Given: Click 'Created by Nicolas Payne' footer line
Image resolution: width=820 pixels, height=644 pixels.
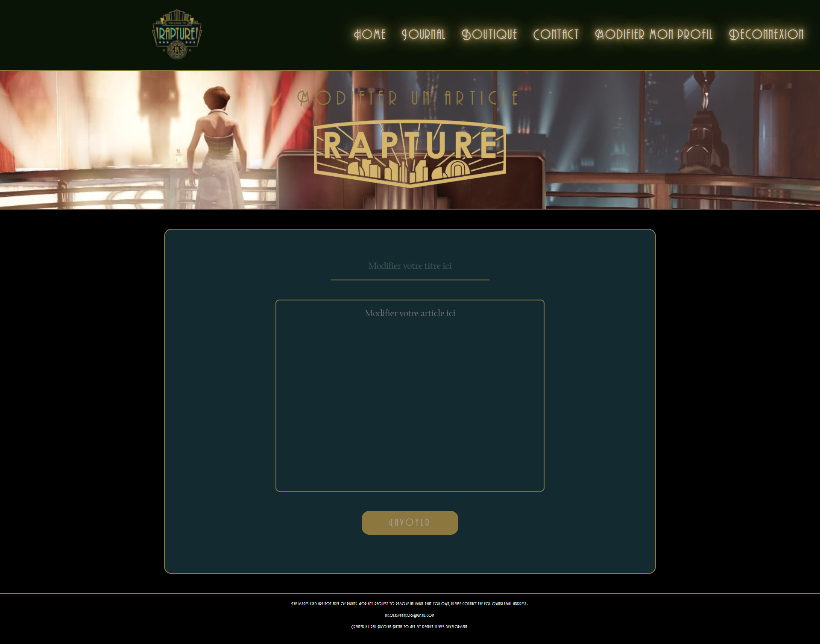Looking at the screenshot, I should click(x=410, y=627).
